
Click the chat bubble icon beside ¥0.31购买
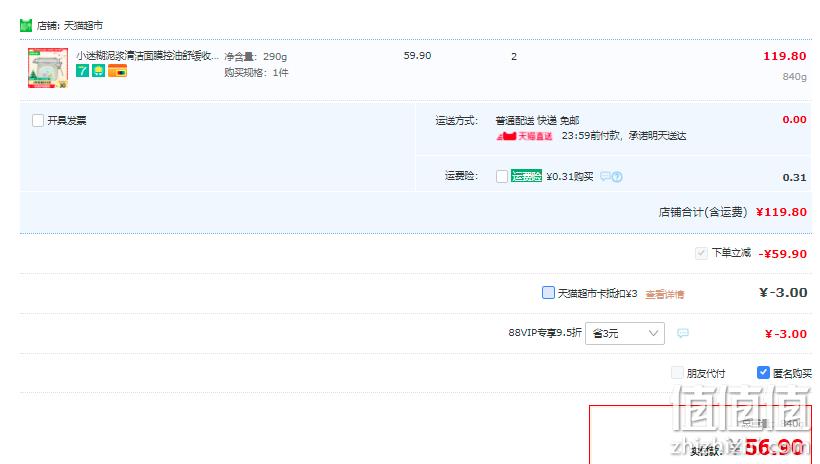(605, 176)
